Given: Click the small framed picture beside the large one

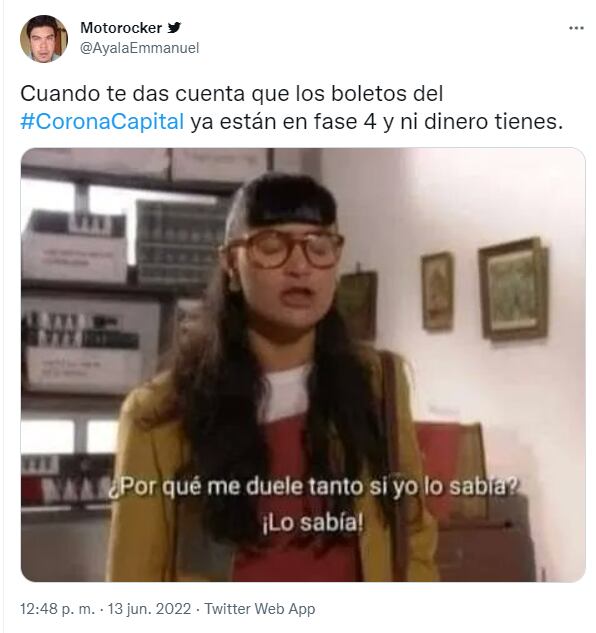Looking at the screenshot, I should click(x=437, y=291).
